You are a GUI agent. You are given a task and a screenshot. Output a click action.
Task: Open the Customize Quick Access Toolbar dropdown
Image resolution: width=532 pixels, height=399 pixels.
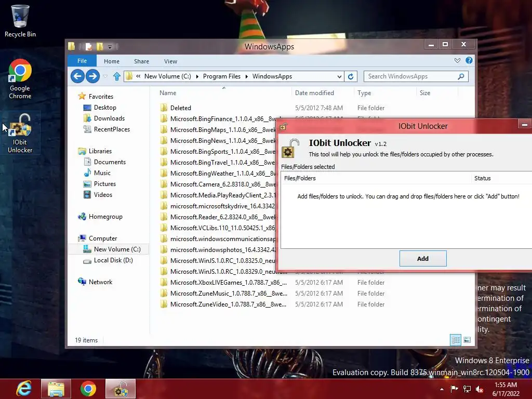(110, 47)
